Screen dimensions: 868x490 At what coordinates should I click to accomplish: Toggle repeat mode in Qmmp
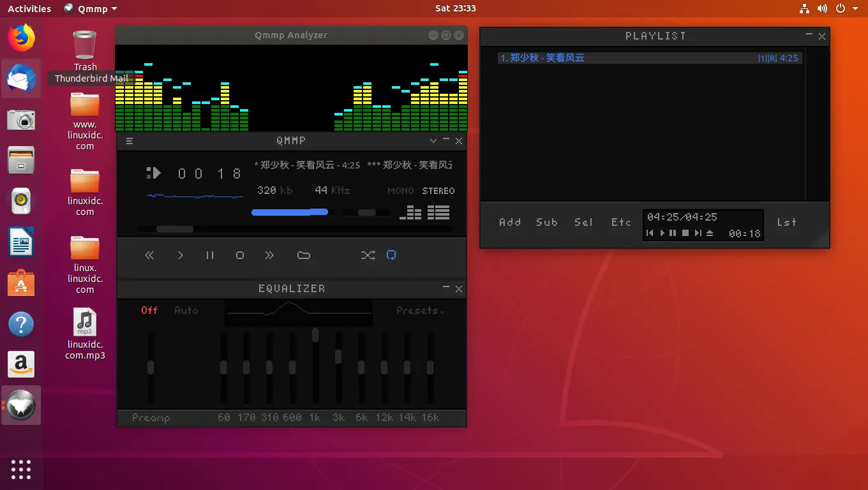pyautogui.click(x=391, y=255)
